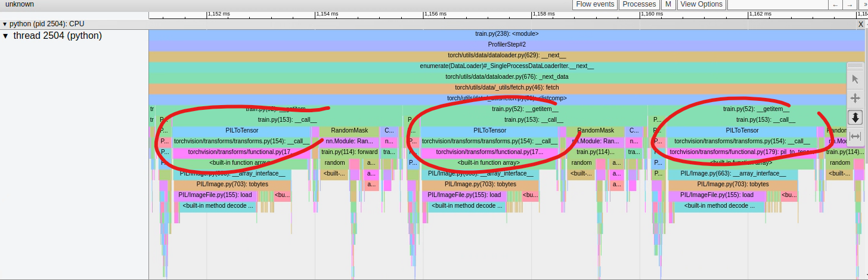
Task: Click the M metadata button
Action: (668, 4)
